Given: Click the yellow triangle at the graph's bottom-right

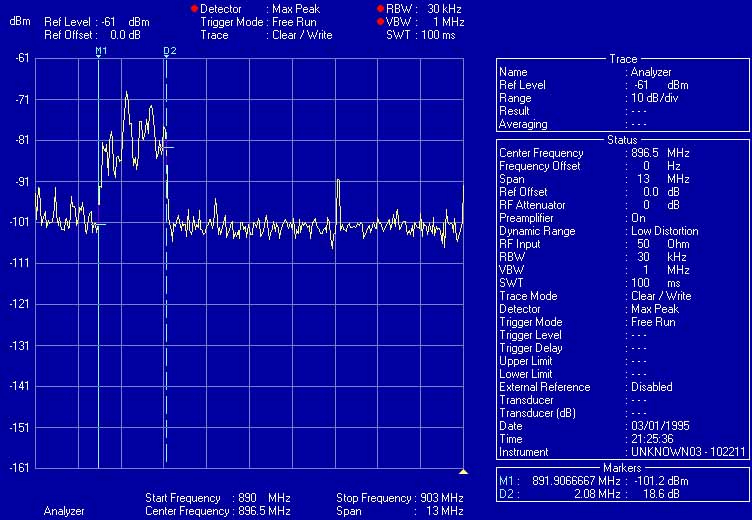Looking at the screenshot, I should coord(463,471).
